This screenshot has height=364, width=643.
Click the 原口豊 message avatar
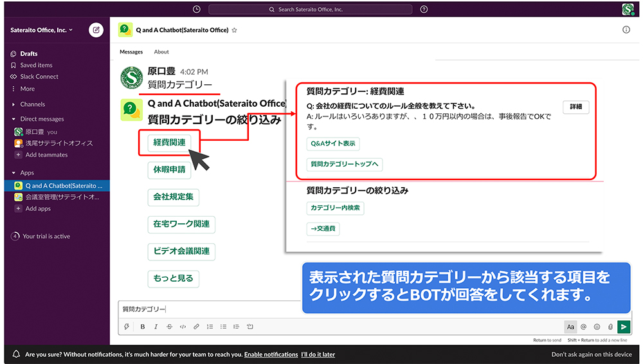[x=131, y=78]
